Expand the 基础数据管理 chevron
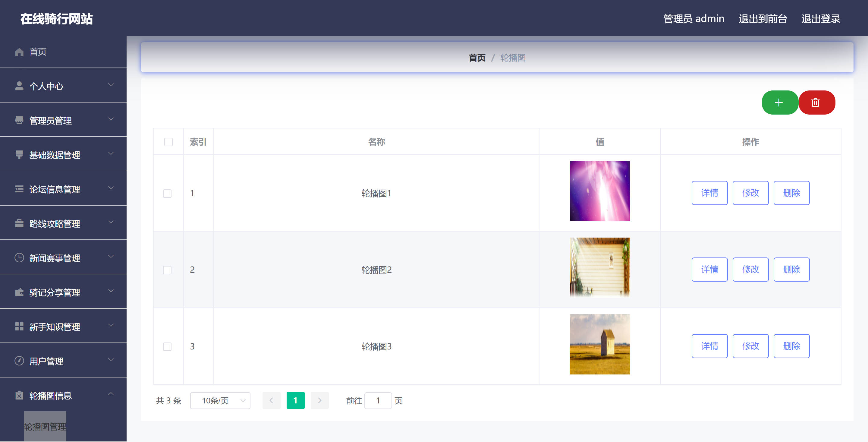The height and width of the screenshot is (442, 868). (111, 154)
